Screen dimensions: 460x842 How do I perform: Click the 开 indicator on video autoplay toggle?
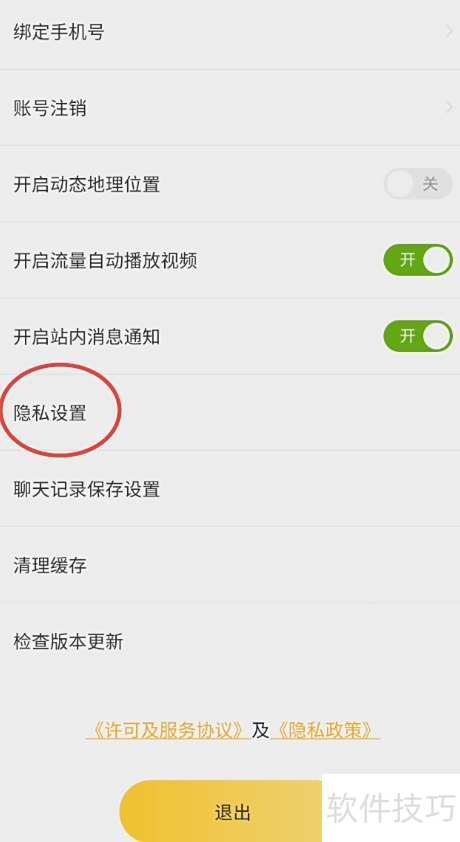click(407, 260)
